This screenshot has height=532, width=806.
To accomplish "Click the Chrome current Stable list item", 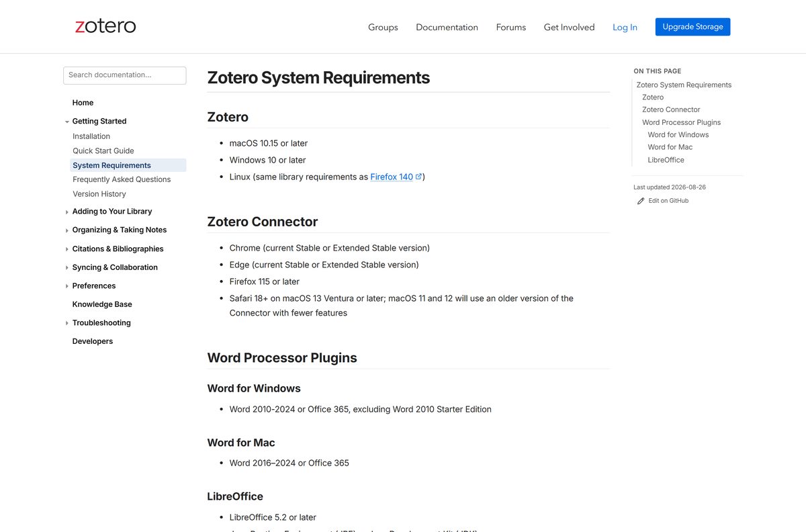I will [x=330, y=248].
